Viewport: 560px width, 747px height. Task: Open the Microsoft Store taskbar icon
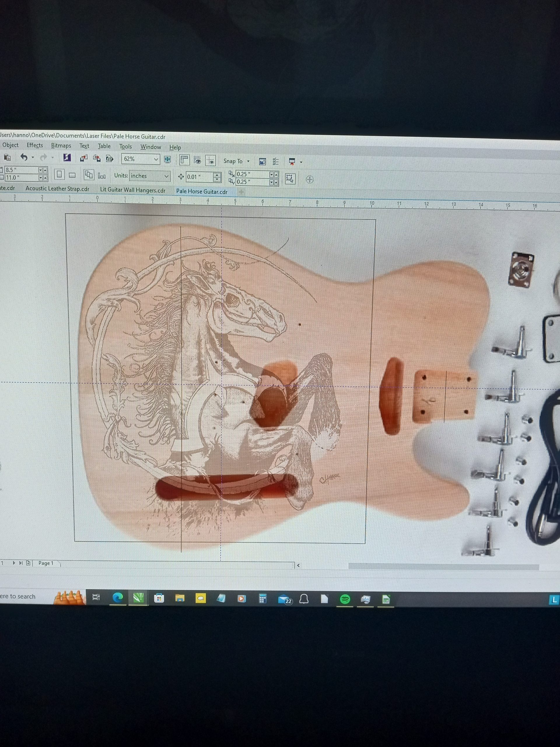pyautogui.click(x=159, y=598)
